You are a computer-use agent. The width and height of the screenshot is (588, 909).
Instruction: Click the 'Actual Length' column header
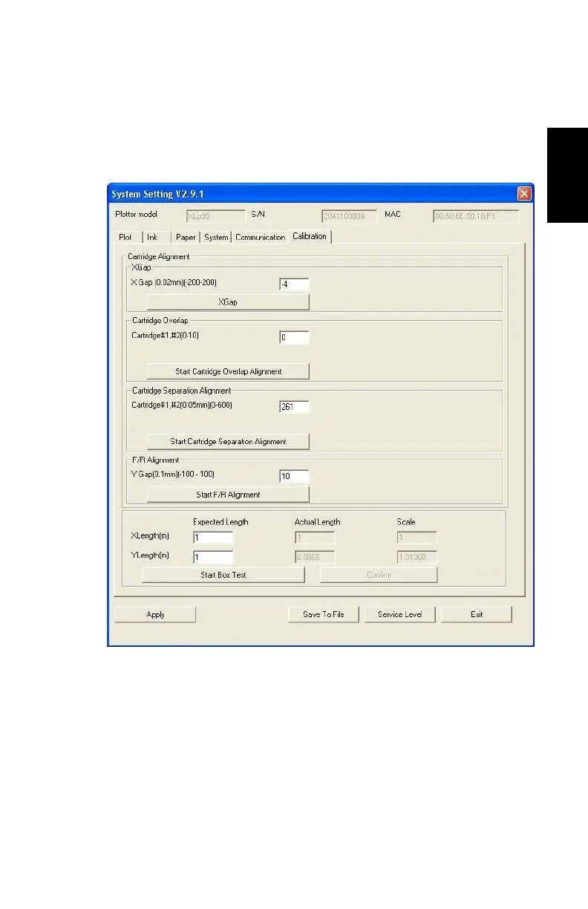click(317, 522)
